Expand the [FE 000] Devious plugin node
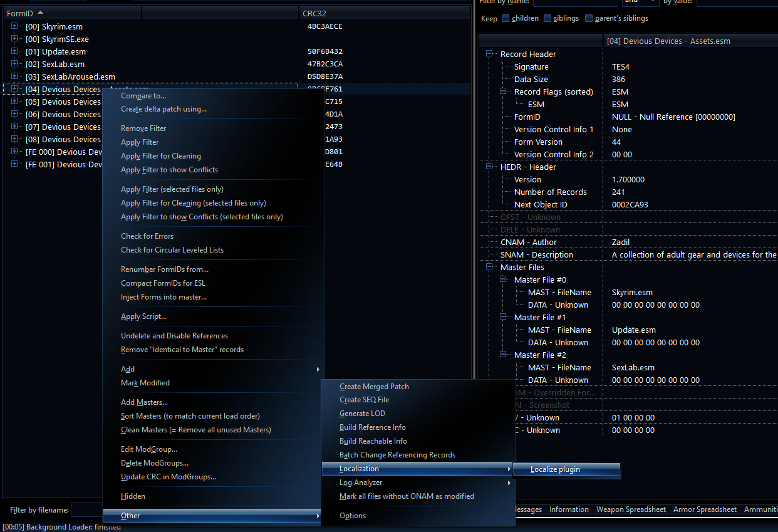 pos(14,152)
